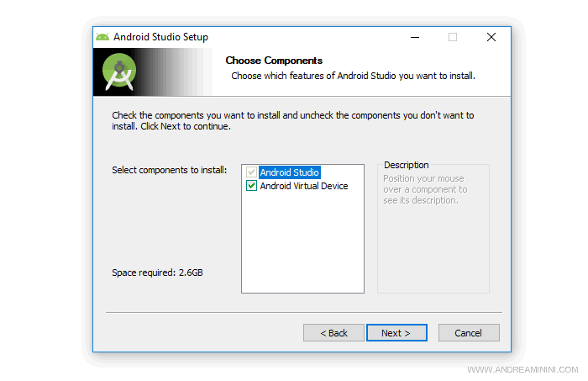Viewport: 588px width, 381px height.
Task: Click the Android Studio Setup title text
Action: 161,37
